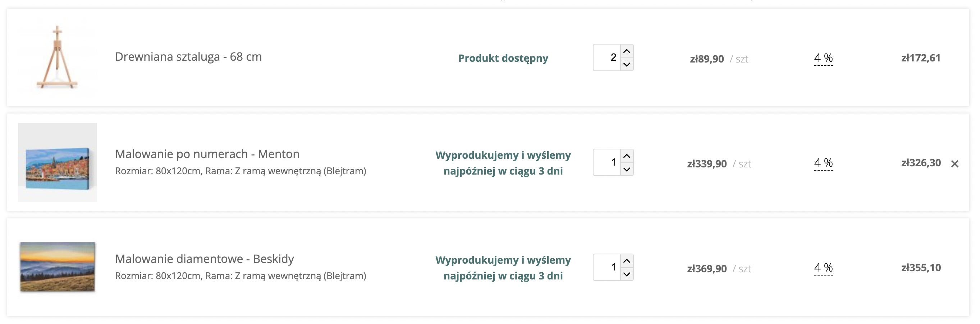Open Drewniana sztaluga - 68 cm product link
This screenshot has width=980, height=324.
(x=188, y=57)
